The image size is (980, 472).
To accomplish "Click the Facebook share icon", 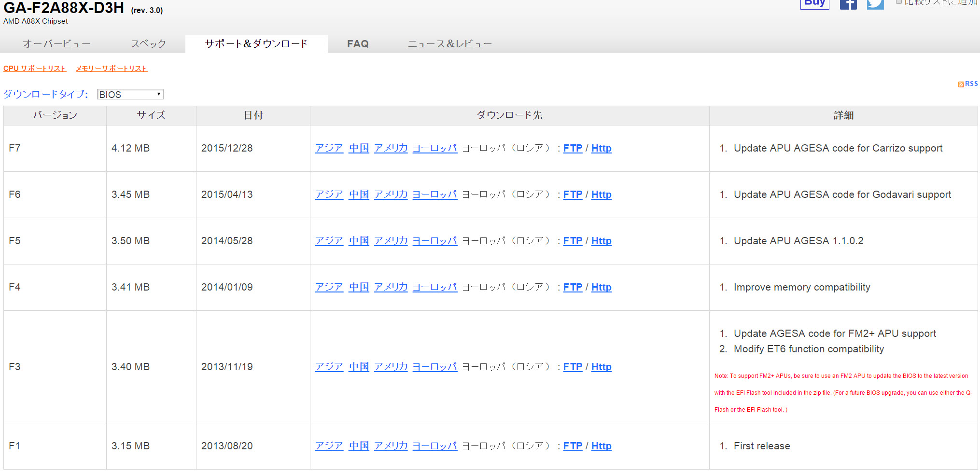I will click(848, 4).
